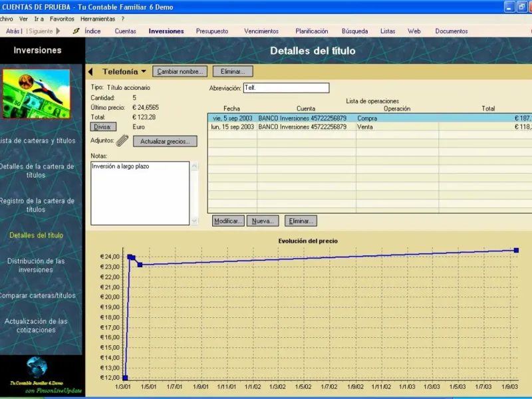532x399 pixels.
Task: Open the Ver menu
Action: [23, 19]
